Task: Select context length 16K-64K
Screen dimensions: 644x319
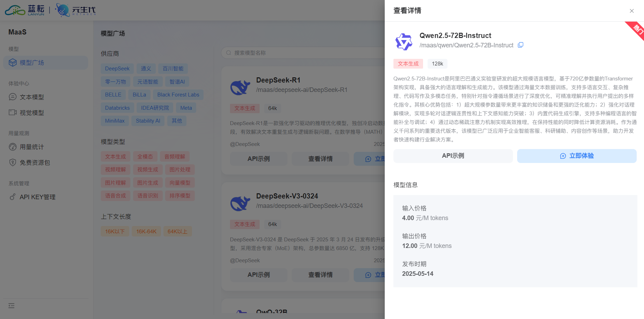Action: (x=146, y=232)
